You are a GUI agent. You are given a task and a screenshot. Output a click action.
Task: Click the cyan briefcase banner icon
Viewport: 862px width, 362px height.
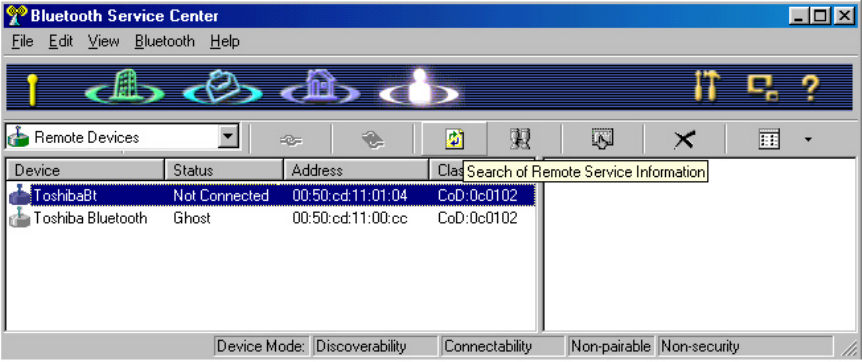(222, 88)
